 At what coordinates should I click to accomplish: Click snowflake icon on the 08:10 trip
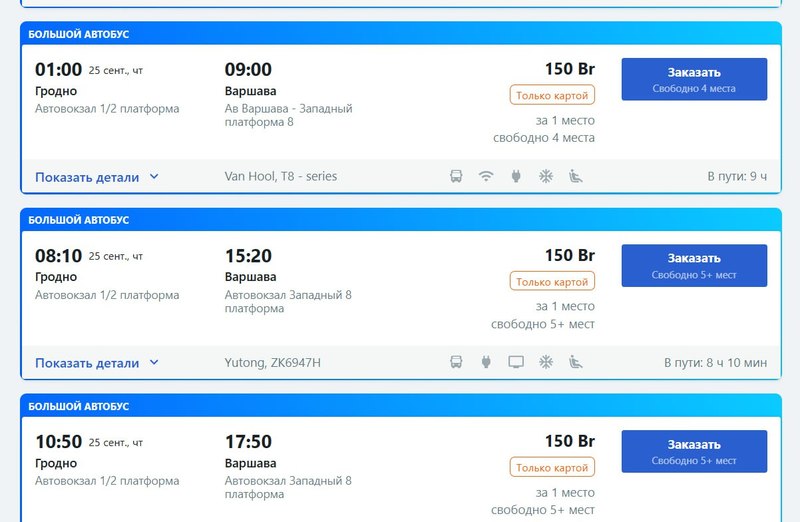pyautogui.click(x=546, y=362)
